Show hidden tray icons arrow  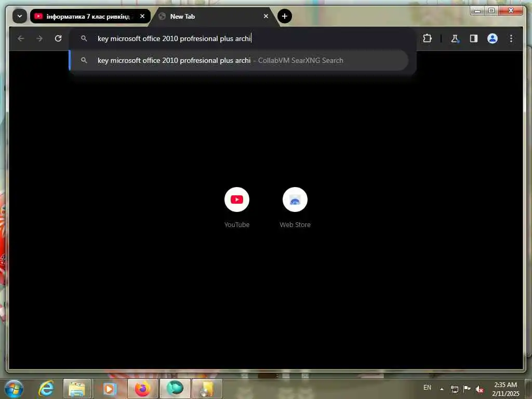(442, 389)
